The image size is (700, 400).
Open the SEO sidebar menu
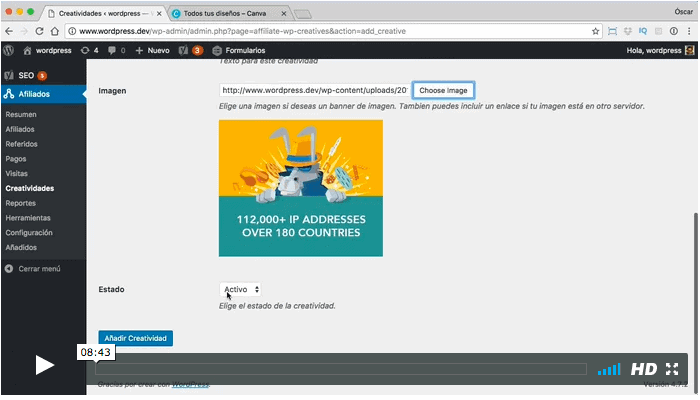[43, 75]
